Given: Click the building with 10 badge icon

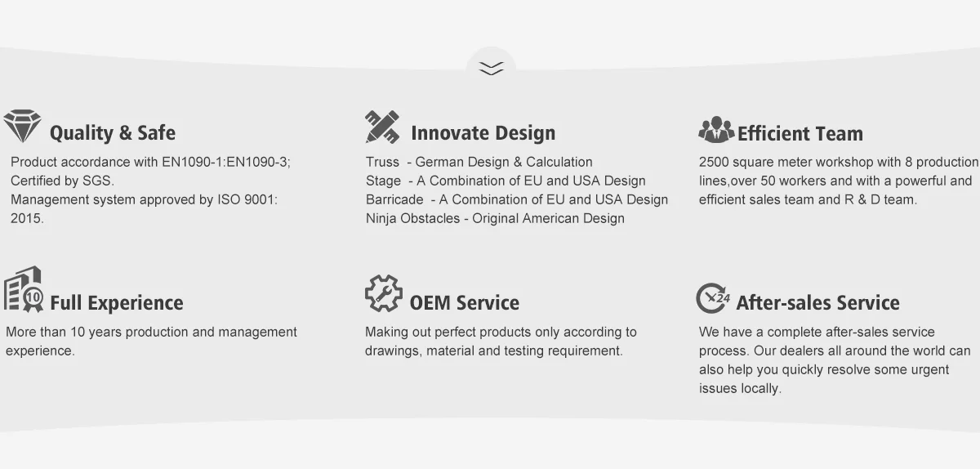Looking at the screenshot, I should tap(24, 290).
